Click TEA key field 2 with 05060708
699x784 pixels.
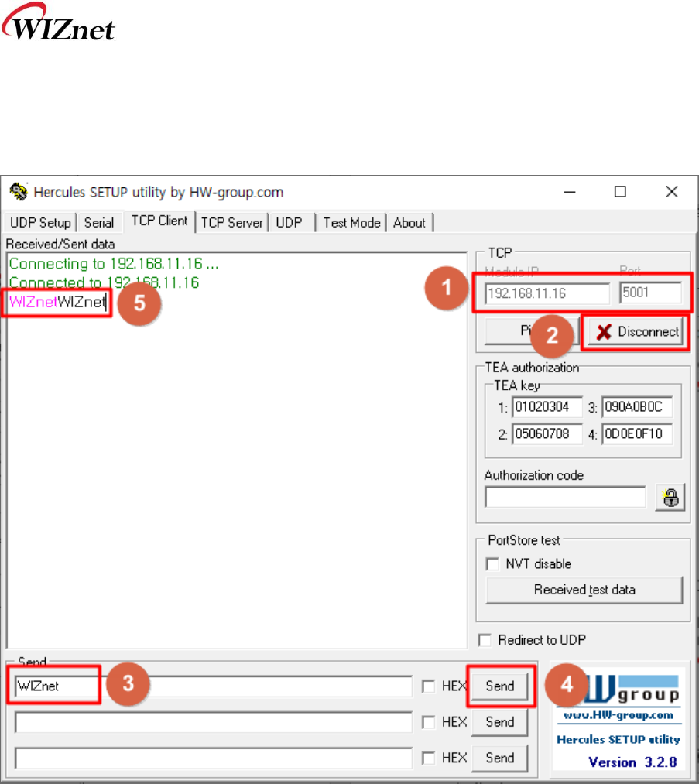pyautogui.click(x=547, y=434)
